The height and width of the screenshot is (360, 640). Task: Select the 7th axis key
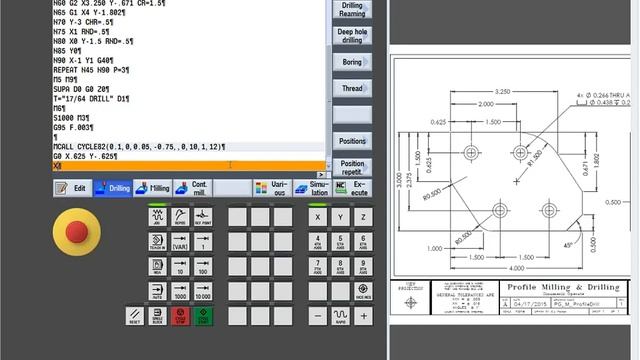318,266
